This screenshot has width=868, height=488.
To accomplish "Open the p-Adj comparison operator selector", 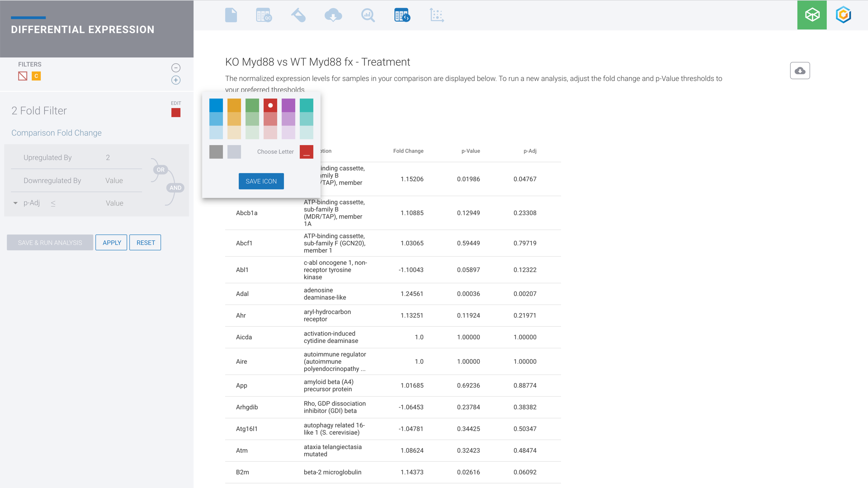I will coord(53,204).
